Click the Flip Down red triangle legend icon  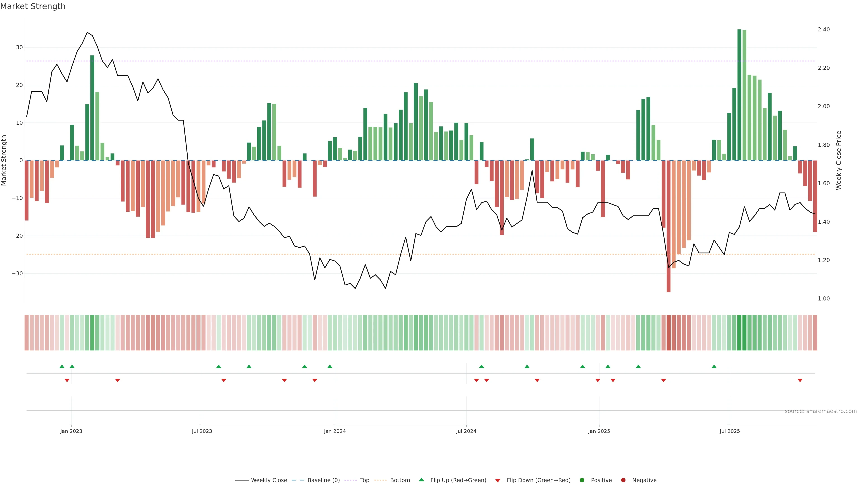click(497, 481)
